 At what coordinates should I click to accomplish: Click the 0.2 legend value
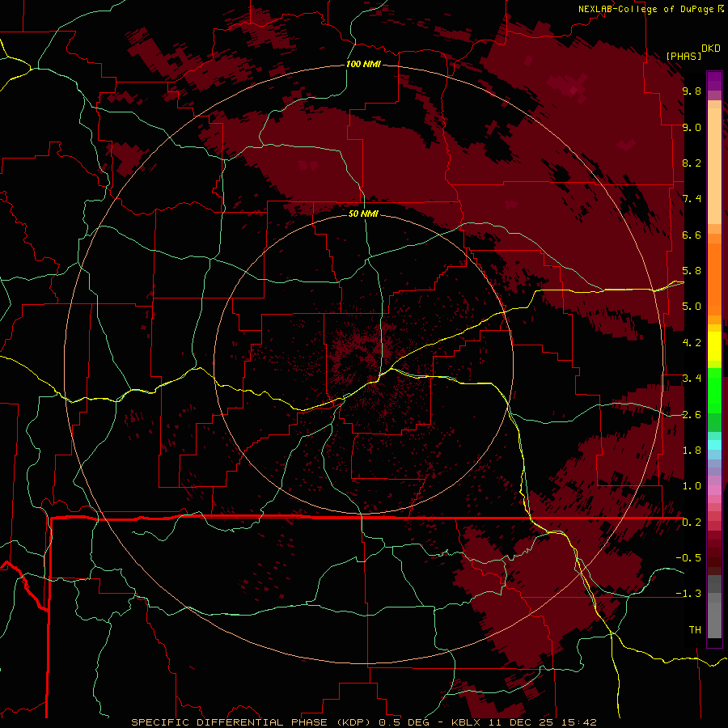(x=692, y=523)
